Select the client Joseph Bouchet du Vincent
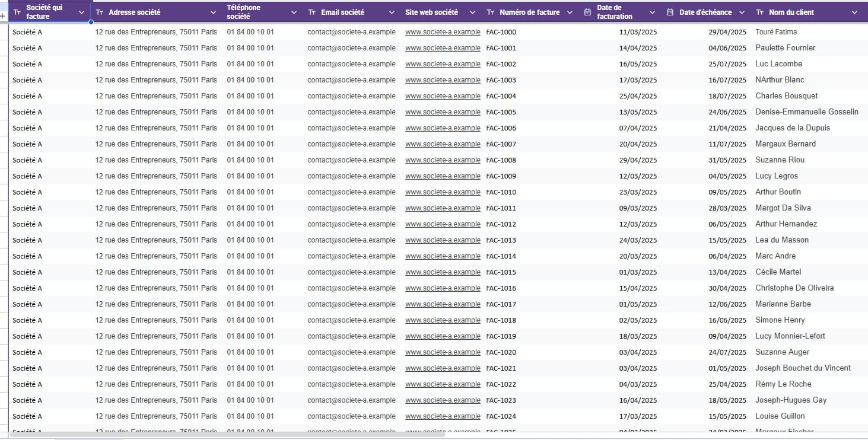868x440 pixels. click(803, 368)
